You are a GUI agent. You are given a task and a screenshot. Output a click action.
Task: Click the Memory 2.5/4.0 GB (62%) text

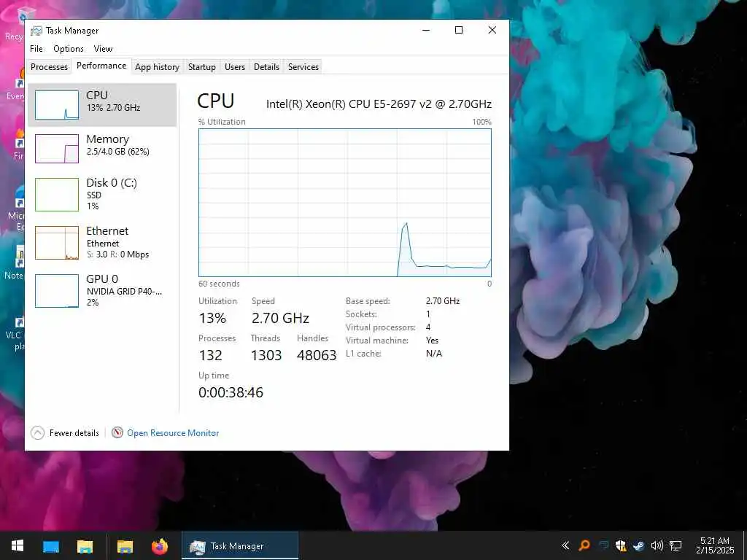pyautogui.click(x=117, y=152)
